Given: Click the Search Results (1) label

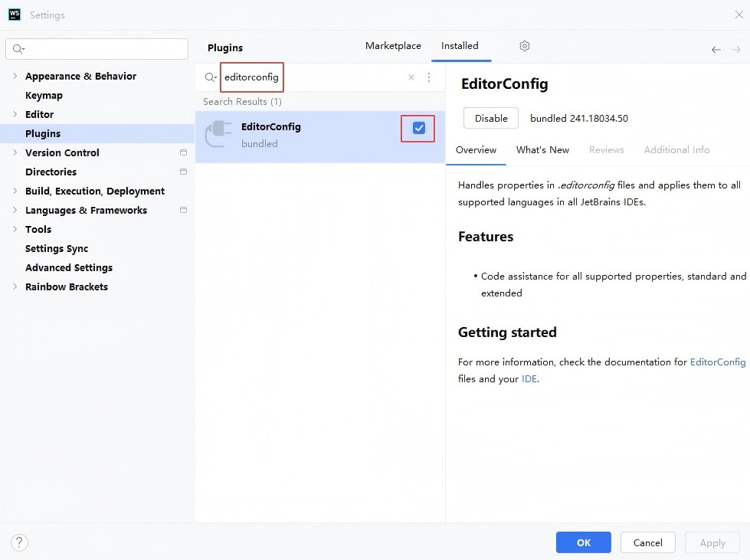Looking at the screenshot, I should (x=242, y=101).
